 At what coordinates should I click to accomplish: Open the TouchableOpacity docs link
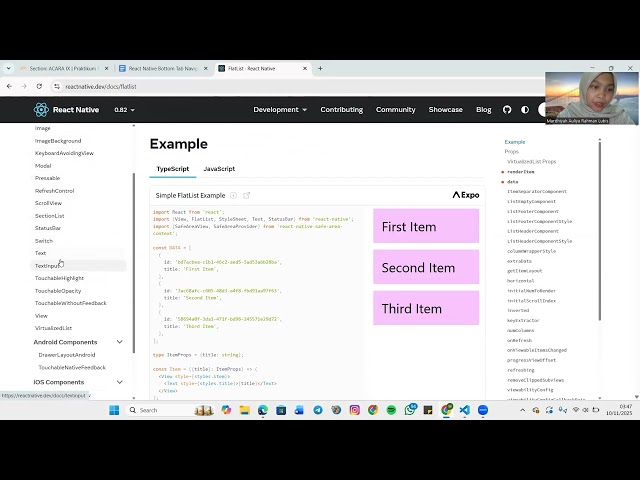58,291
